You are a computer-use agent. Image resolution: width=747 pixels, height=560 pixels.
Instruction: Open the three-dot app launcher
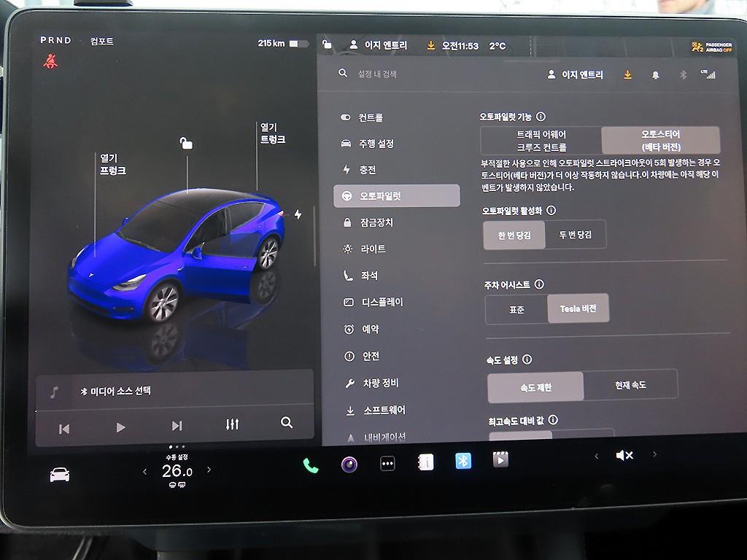point(387,464)
